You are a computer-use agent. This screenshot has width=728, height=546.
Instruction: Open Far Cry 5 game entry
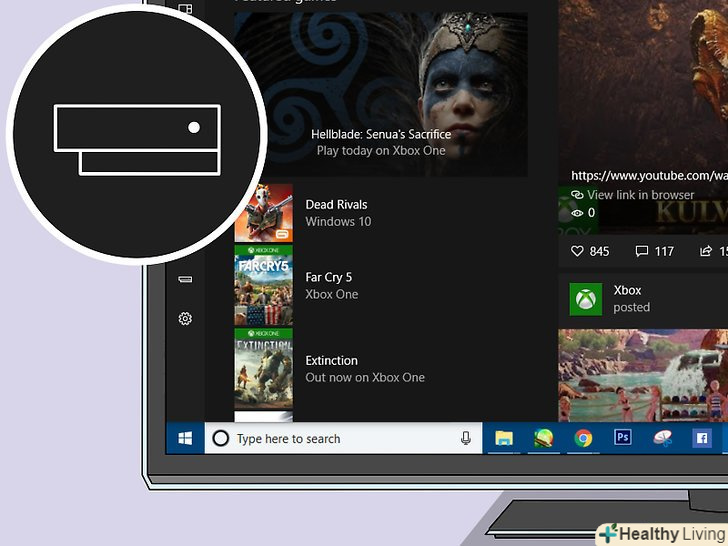click(x=328, y=285)
